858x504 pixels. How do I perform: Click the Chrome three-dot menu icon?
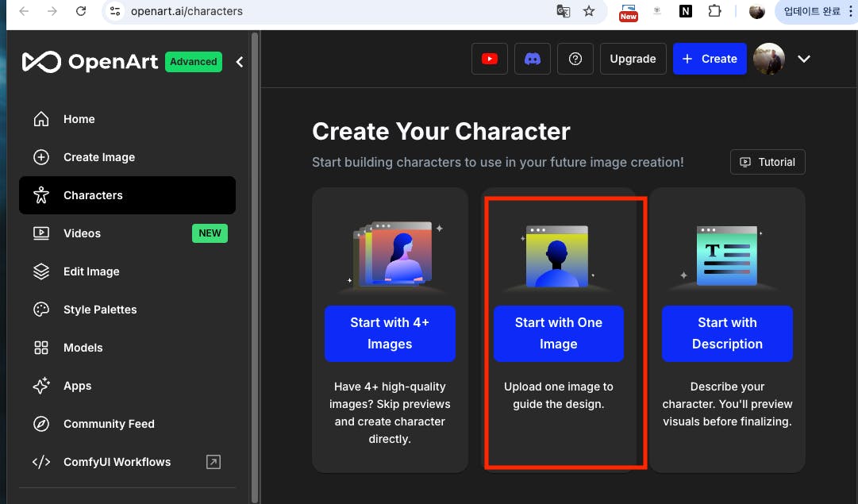point(851,11)
